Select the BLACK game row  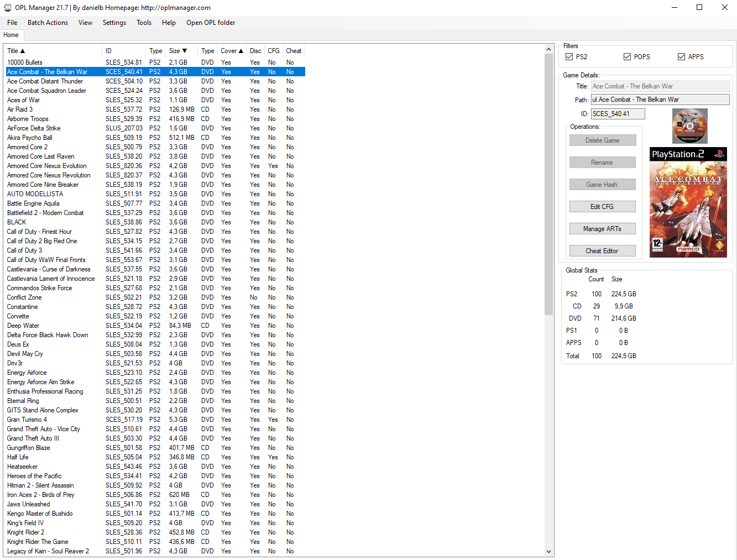point(155,222)
